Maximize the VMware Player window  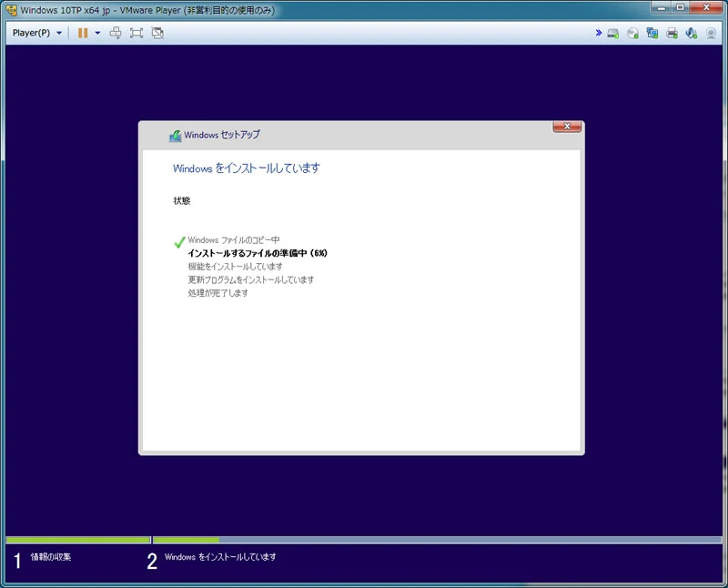pyautogui.click(x=680, y=8)
